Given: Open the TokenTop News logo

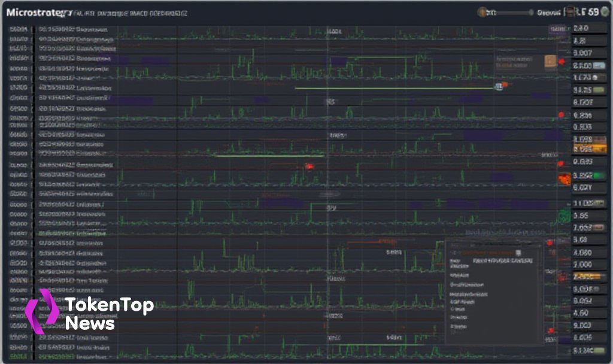Looking at the screenshot, I should 89,311.
